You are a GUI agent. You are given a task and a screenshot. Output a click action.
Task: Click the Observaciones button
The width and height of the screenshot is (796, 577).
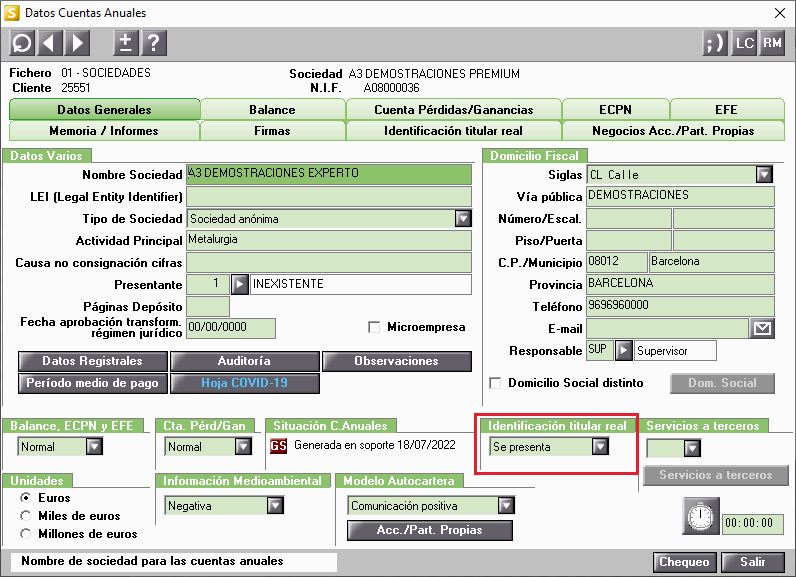coord(396,361)
